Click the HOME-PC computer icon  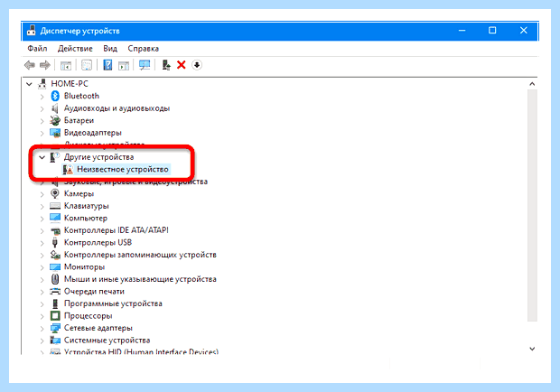[42, 83]
